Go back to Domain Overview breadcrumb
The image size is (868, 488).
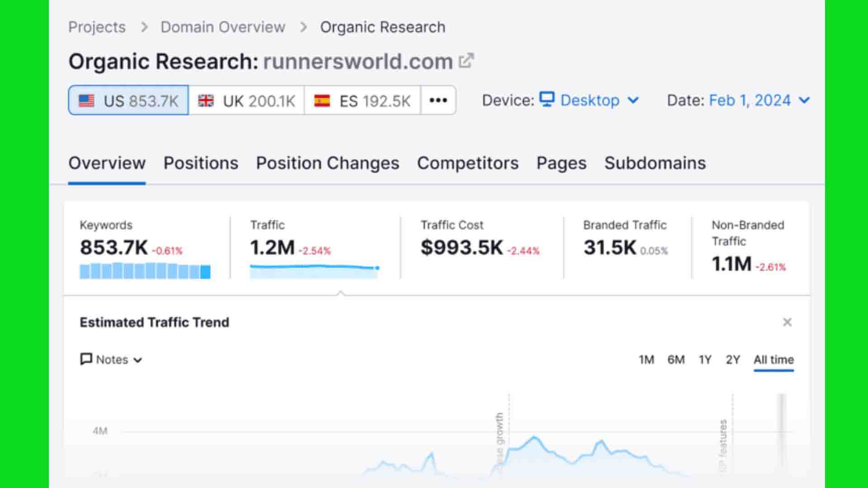222,27
